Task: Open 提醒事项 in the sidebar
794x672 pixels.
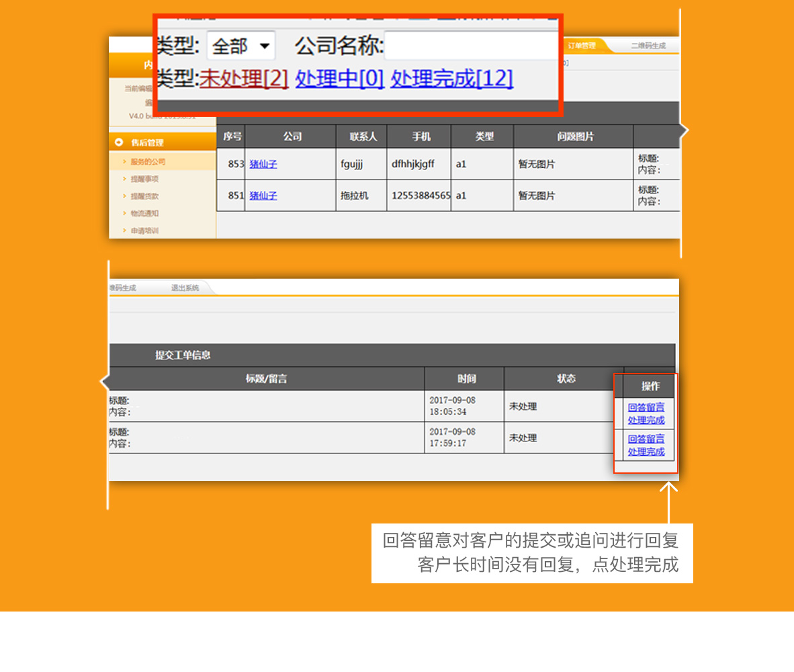Action: [144, 179]
